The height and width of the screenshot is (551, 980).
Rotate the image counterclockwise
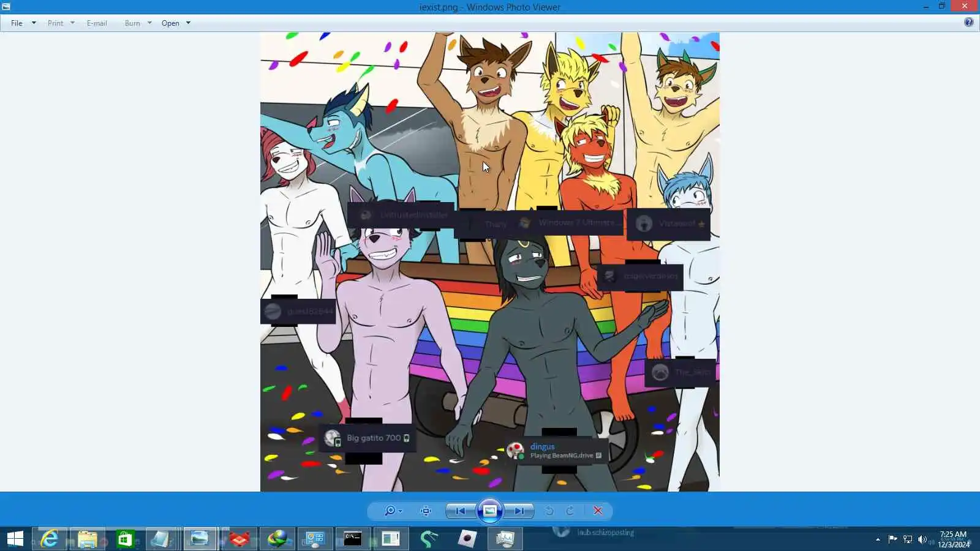pos(549,511)
